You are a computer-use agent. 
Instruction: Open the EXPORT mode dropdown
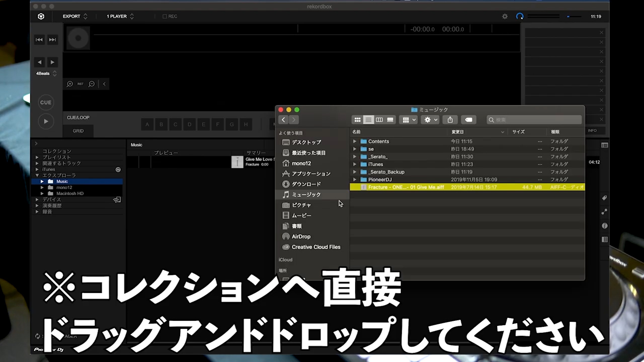[x=75, y=16]
